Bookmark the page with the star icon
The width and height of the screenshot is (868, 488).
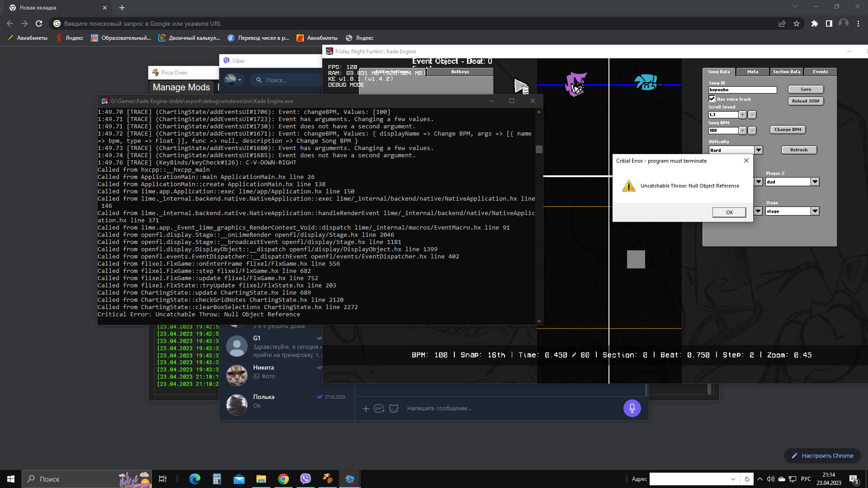click(x=797, y=23)
